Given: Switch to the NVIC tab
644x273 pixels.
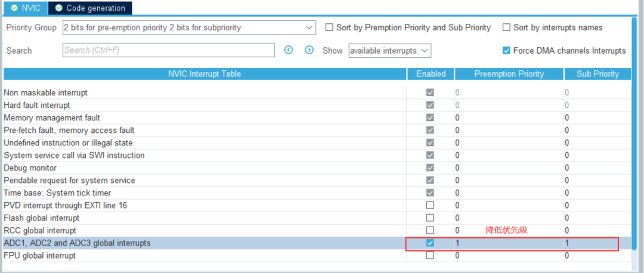Looking at the screenshot, I should point(25,8).
